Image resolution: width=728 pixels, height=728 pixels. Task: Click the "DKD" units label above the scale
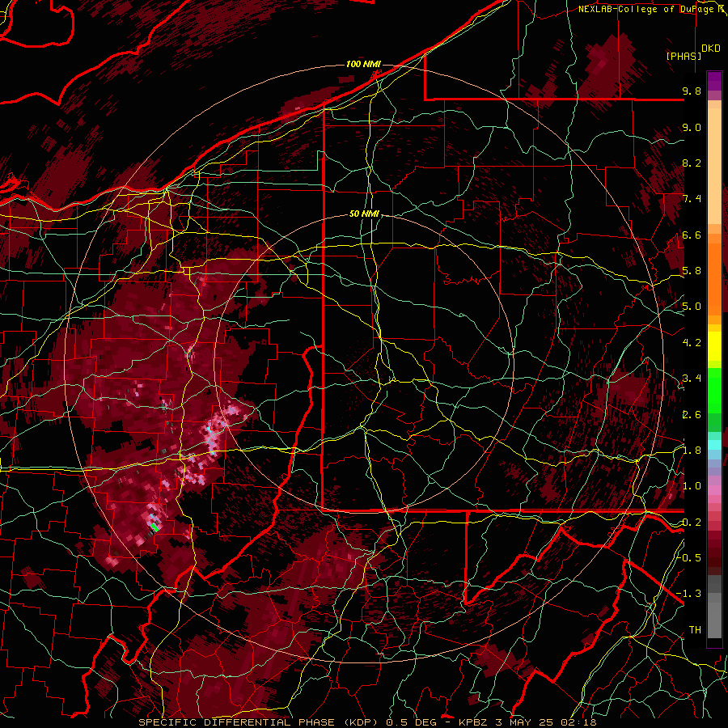[711, 49]
